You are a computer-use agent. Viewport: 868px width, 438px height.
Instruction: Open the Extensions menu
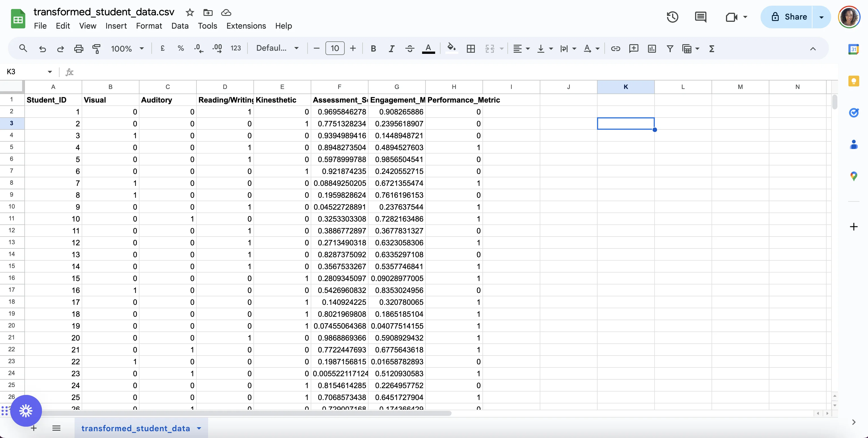pyautogui.click(x=246, y=26)
